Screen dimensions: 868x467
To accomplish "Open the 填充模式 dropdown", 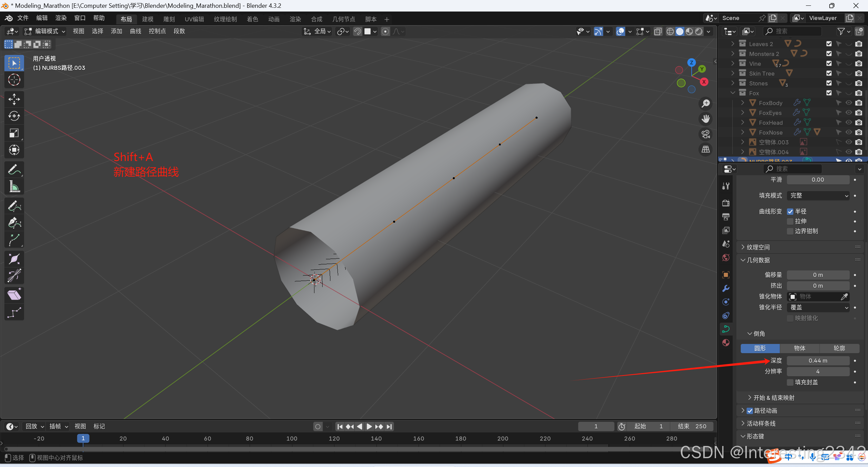I will coord(818,196).
